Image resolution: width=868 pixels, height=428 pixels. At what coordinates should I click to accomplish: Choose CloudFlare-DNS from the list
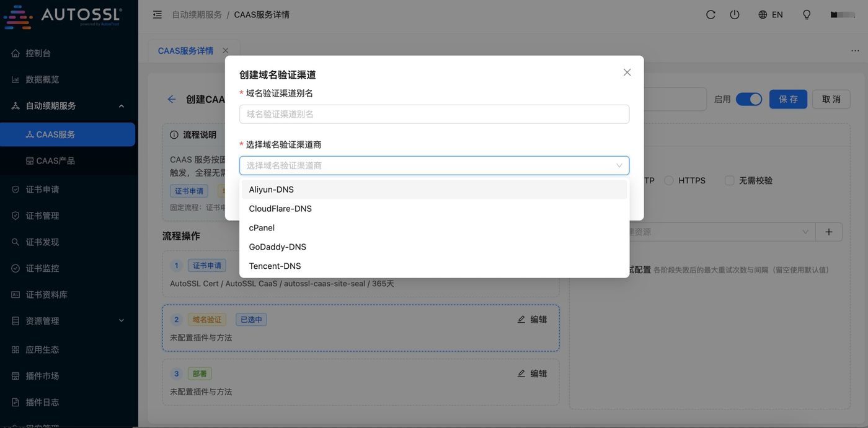point(434,209)
